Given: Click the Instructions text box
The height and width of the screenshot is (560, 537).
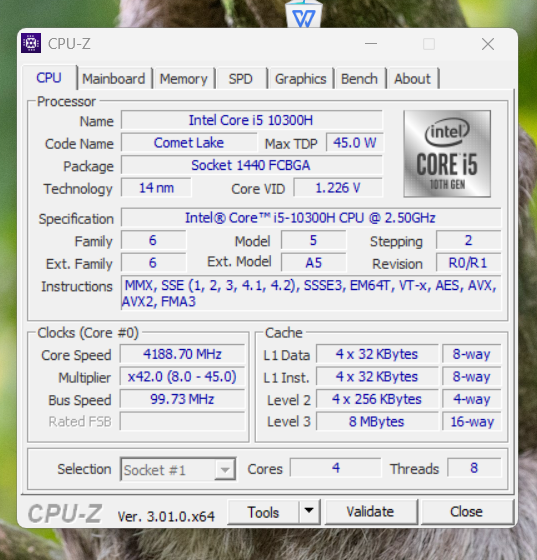Looking at the screenshot, I should [x=311, y=293].
